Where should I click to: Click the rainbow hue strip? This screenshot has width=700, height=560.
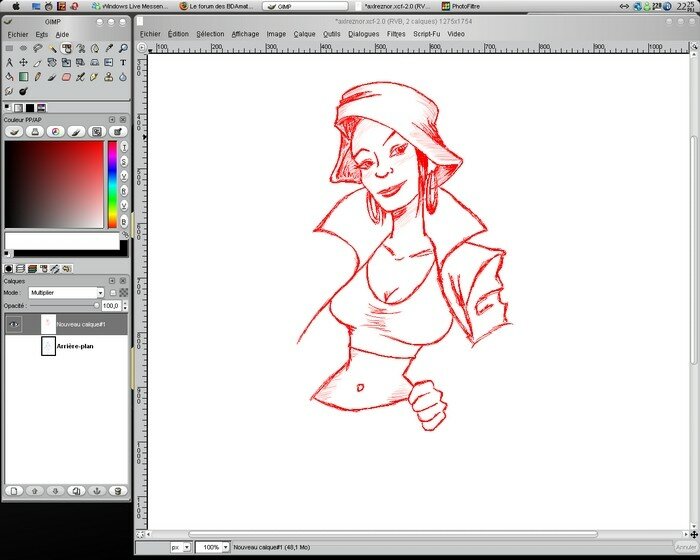(x=112, y=184)
